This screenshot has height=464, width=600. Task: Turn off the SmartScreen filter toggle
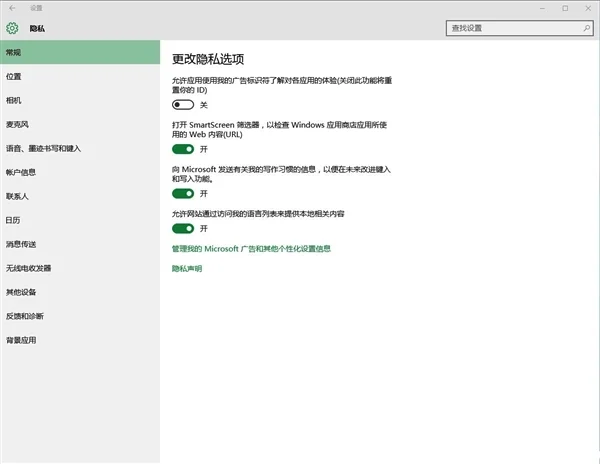tap(183, 149)
